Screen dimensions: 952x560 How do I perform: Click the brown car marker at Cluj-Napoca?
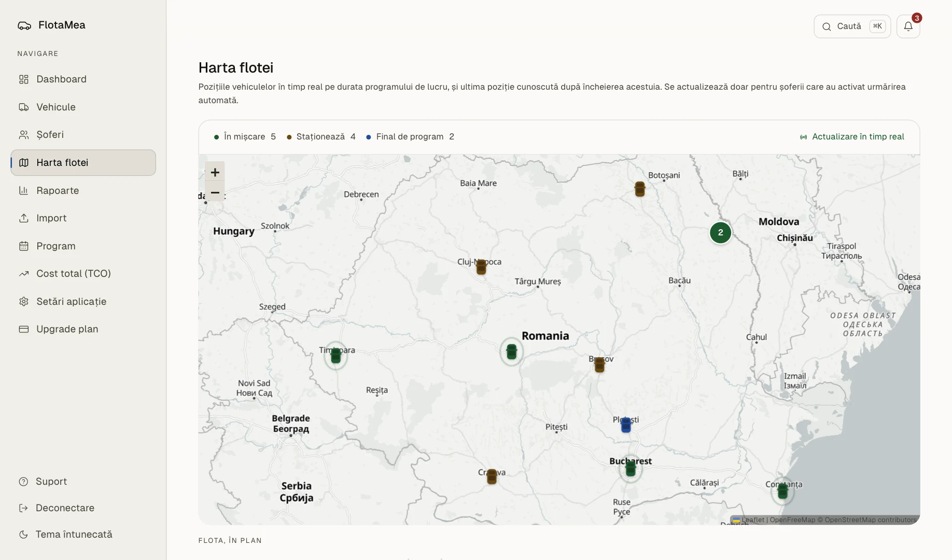[481, 267]
